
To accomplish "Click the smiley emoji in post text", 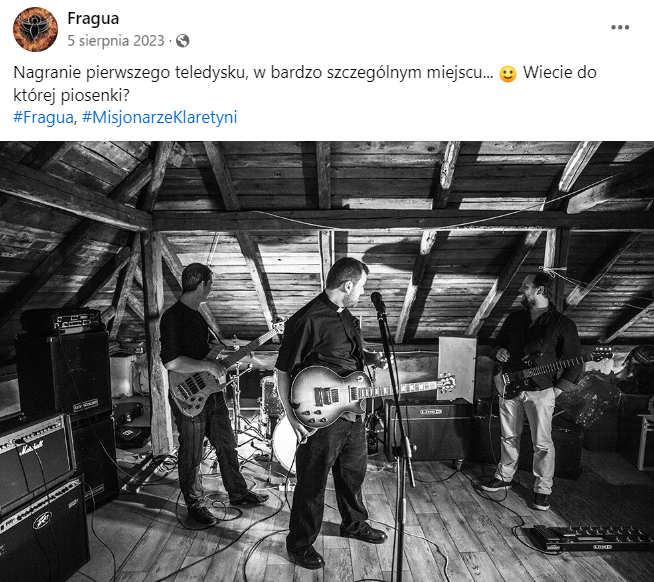I will tap(508, 74).
